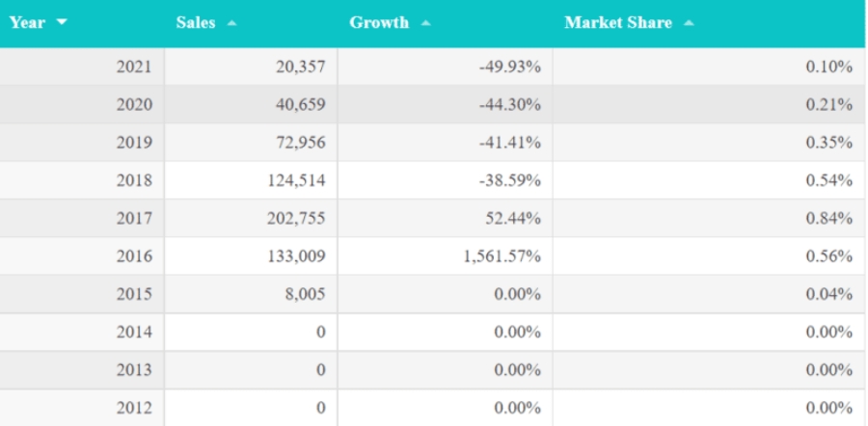Select the 2019 growth value -41.41%
Image resolution: width=868 pixels, height=426 pixels.
pyautogui.click(x=509, y=143)
